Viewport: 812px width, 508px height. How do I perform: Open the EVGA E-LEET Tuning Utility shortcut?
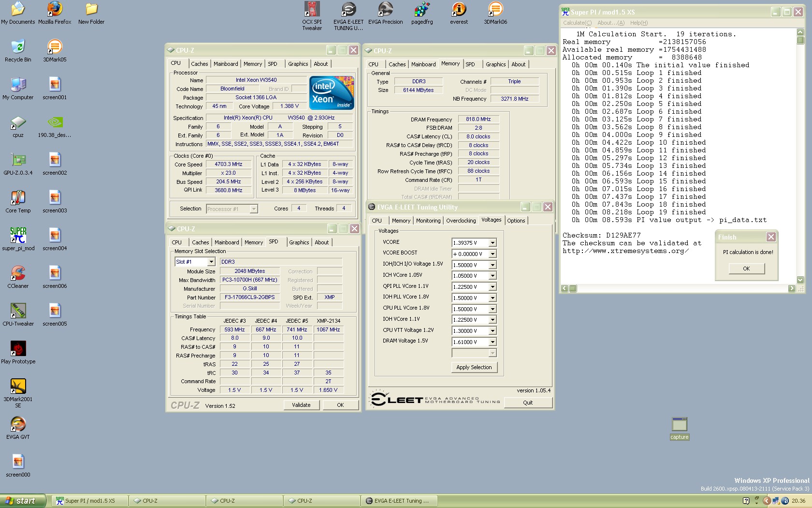[x=348, y=16]
